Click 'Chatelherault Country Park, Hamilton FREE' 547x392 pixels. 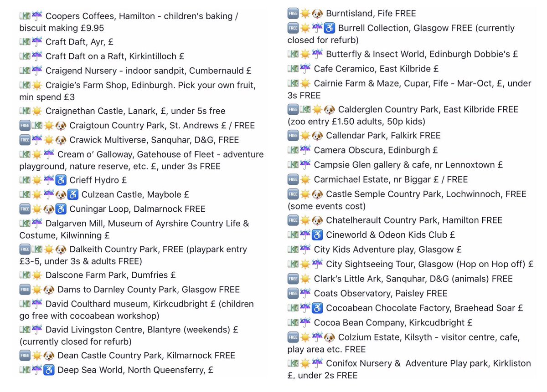(x=414, y=220)
